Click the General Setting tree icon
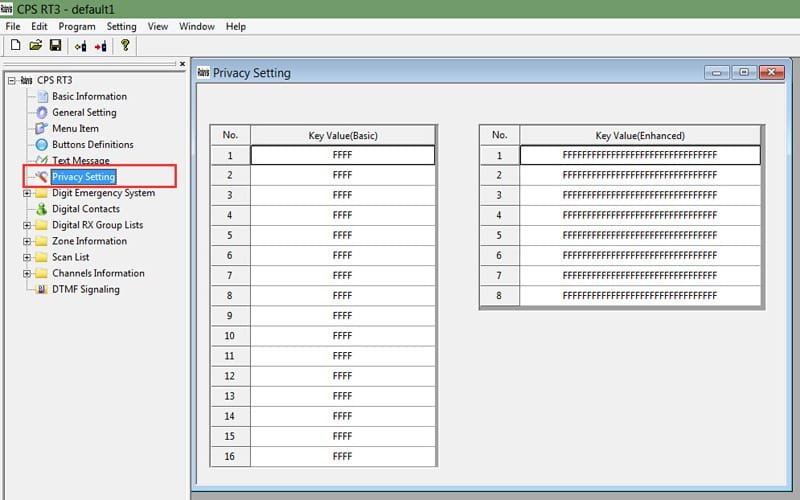This screenshot has width=800, height=500. point(42,113)
